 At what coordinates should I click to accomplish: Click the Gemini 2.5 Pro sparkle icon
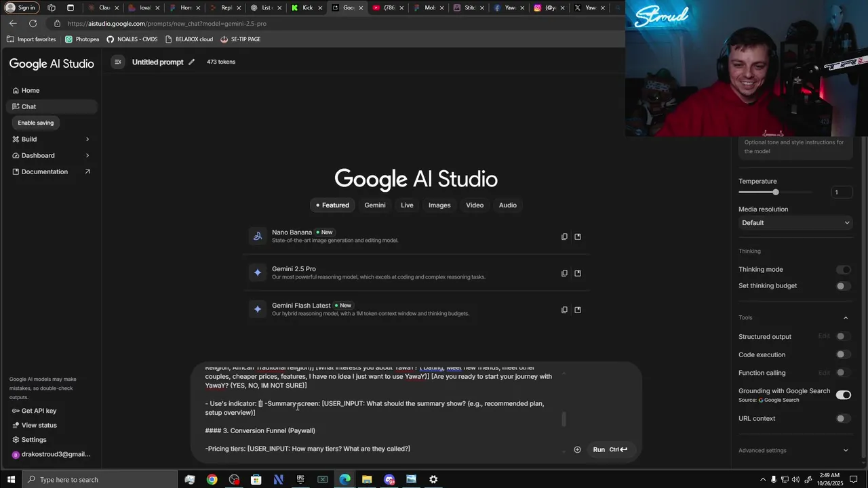258,272
